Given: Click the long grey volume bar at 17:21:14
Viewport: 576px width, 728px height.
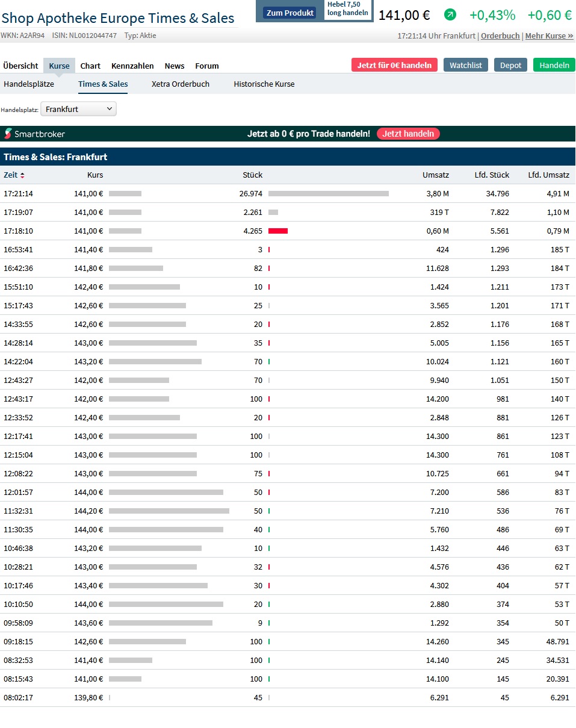Looking at the screenshot, I should click(x=329, y=194).
